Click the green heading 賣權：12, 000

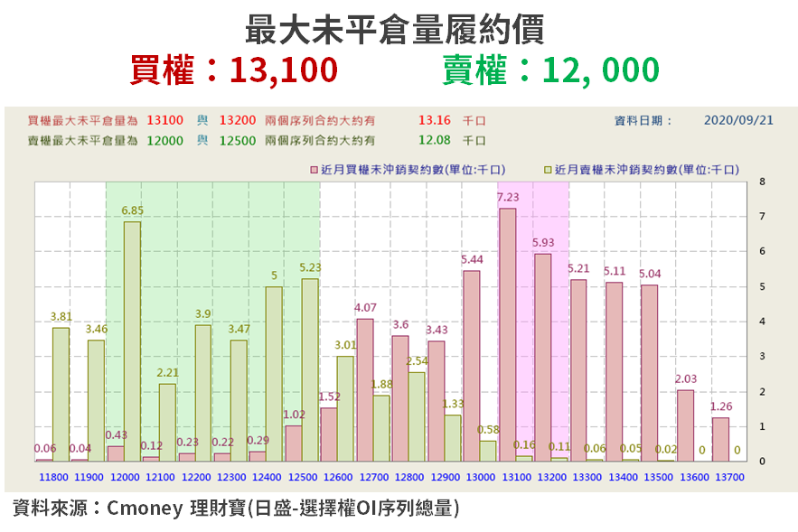pyautogui.click(x=550, y=70)
